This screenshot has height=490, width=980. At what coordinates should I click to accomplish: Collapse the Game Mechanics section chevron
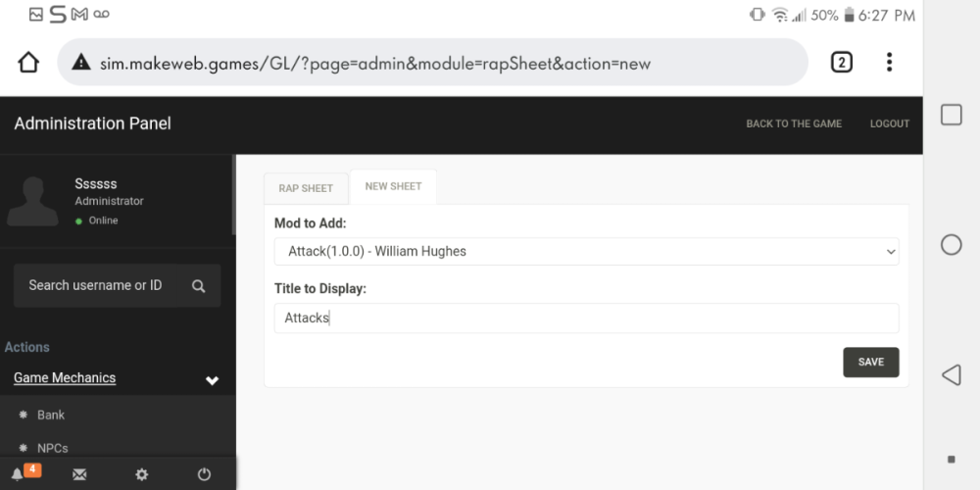tap(212, 380)
